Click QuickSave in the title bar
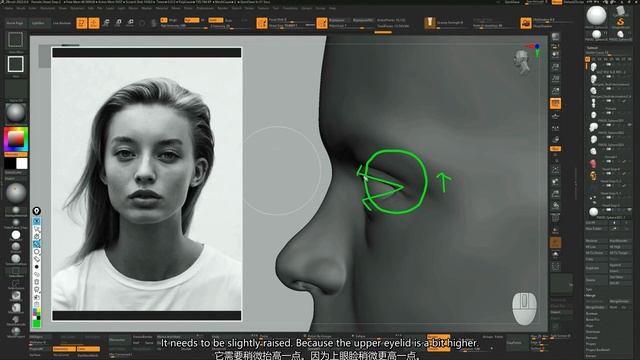The height and width of the screenshot is (360, 640). [513, 2]
